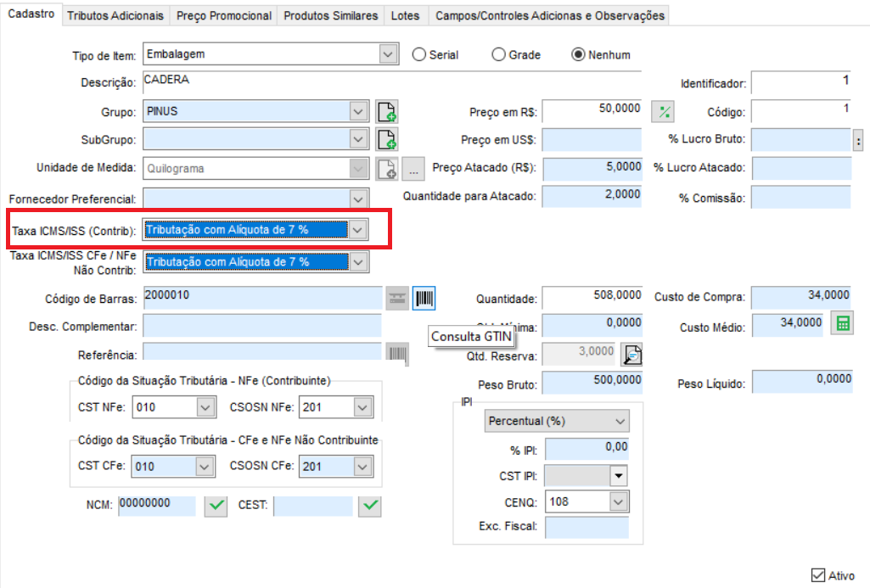Select the Grade radio option

[x=499, y=54]
